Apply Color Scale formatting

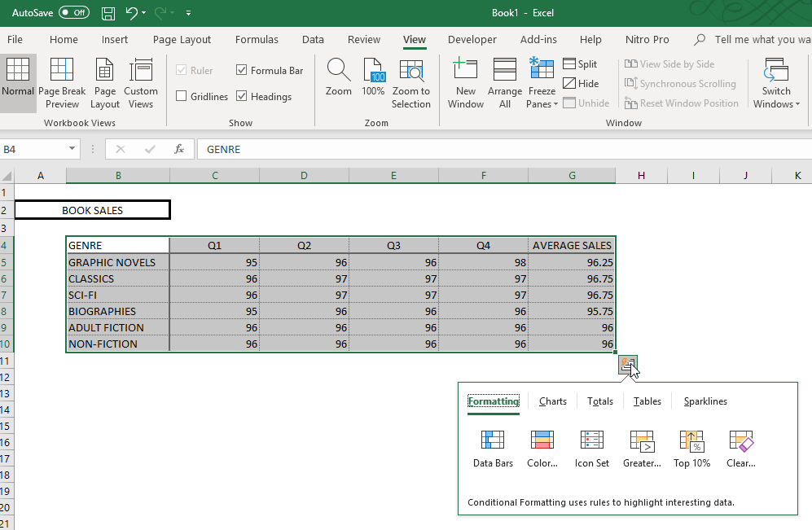click(542, 449)
